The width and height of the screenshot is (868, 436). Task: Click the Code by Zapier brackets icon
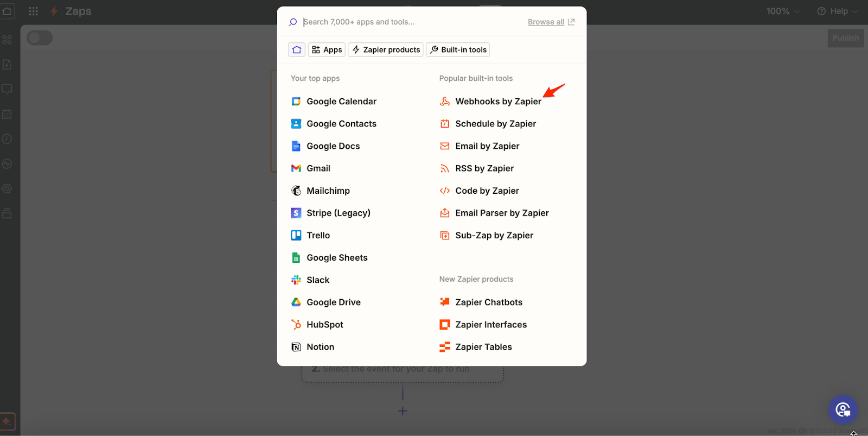tap(445, 191)
